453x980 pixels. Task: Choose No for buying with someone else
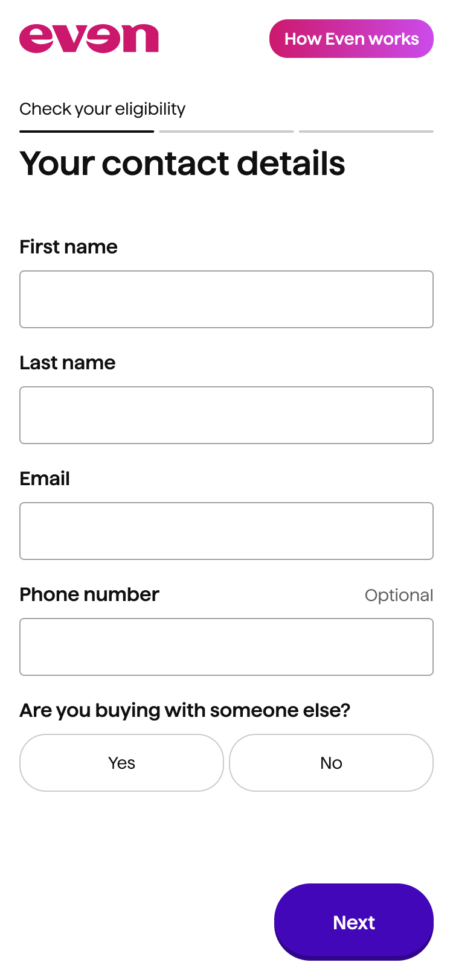[331, 763]
